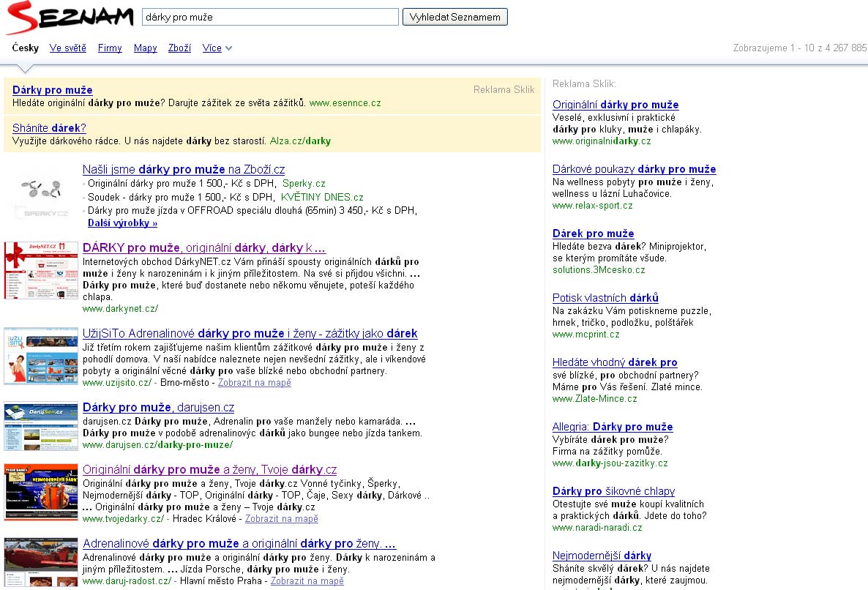This screenshot has height=590, width=868.
Task: Click 'Zobrazit na mapě' for Hlavní město Praha
Action: coord(307,580)
